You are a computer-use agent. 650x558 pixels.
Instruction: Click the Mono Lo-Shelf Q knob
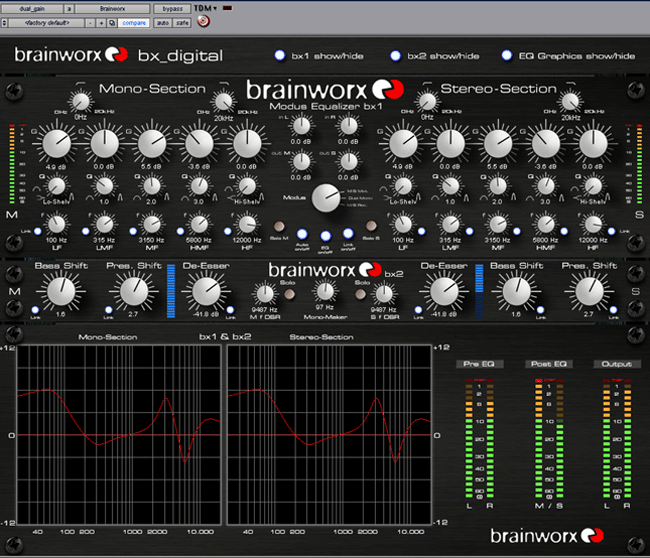[x=56, y=186]
